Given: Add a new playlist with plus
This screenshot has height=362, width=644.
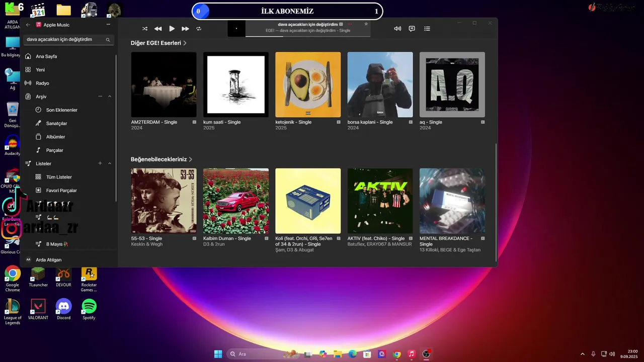Looking at the screenshot, I should 100,163.
